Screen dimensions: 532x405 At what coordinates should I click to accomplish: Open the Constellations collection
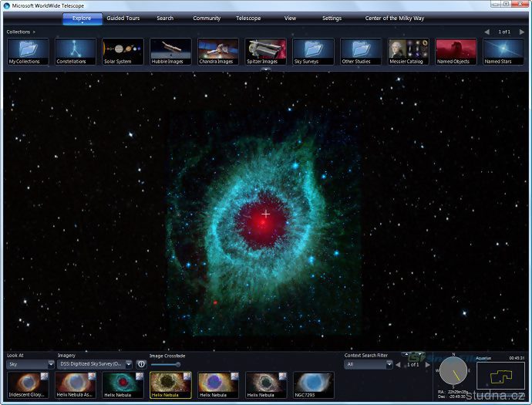76,52
